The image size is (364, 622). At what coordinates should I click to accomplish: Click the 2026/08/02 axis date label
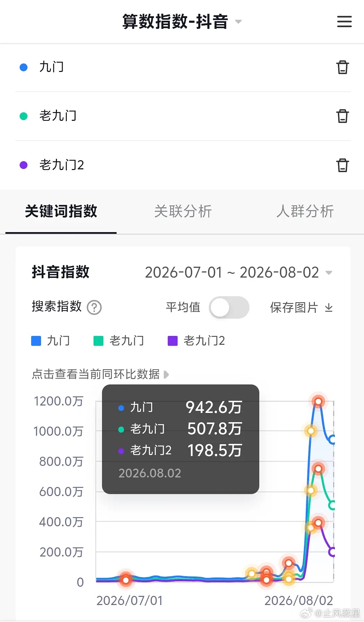pyautogui.click(x=299, y=601)
